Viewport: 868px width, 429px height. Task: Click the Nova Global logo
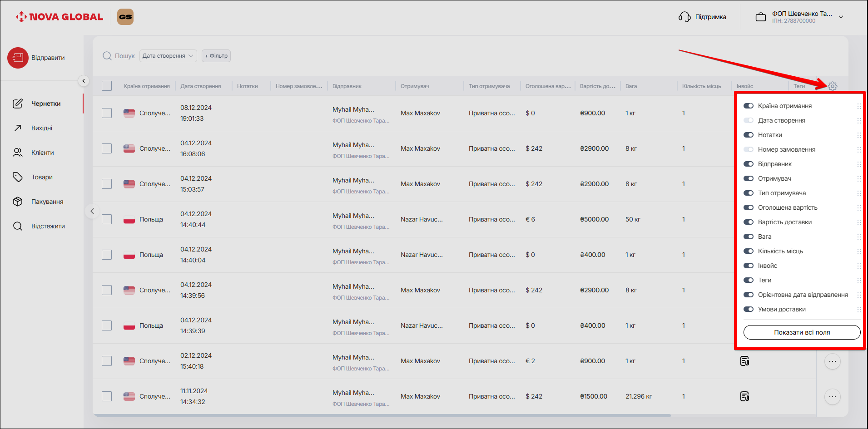(60, 17)
